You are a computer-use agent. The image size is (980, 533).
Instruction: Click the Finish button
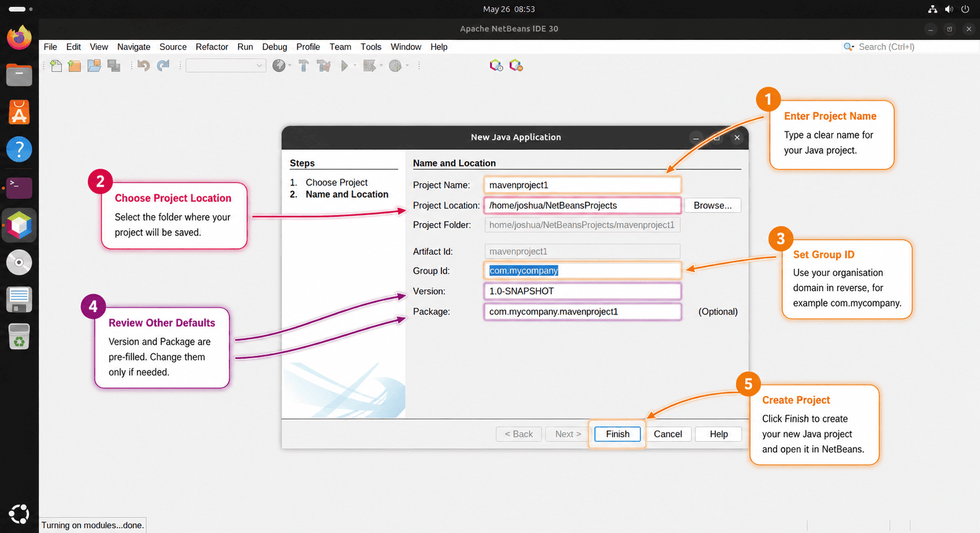(617, 434)
